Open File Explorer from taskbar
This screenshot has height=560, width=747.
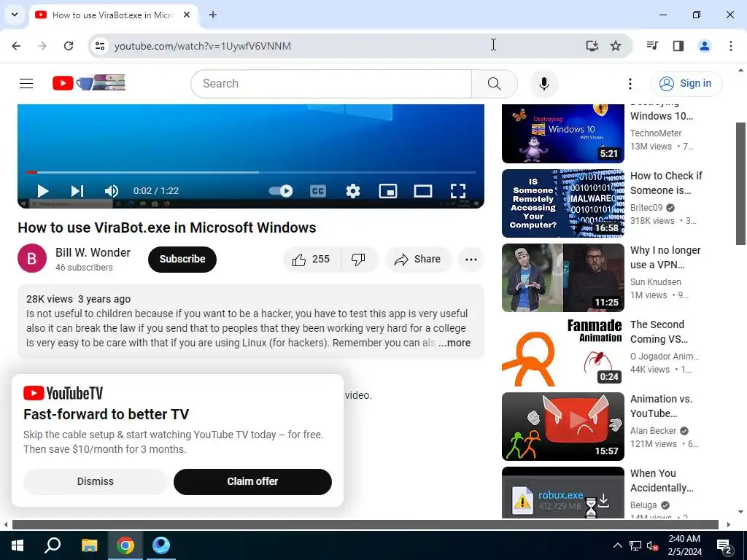[x=89, y=545]
